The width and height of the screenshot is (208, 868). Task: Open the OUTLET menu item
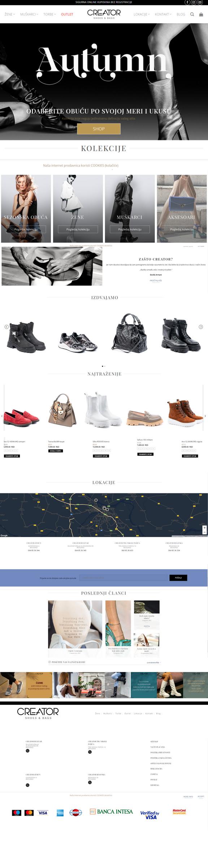(67, 14)
